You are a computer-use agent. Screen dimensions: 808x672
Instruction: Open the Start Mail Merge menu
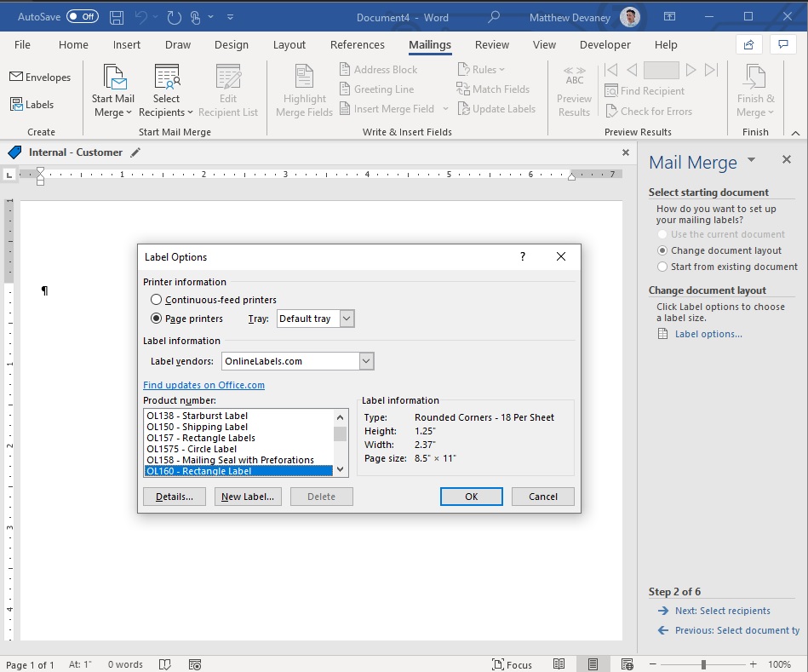point(113,90)
